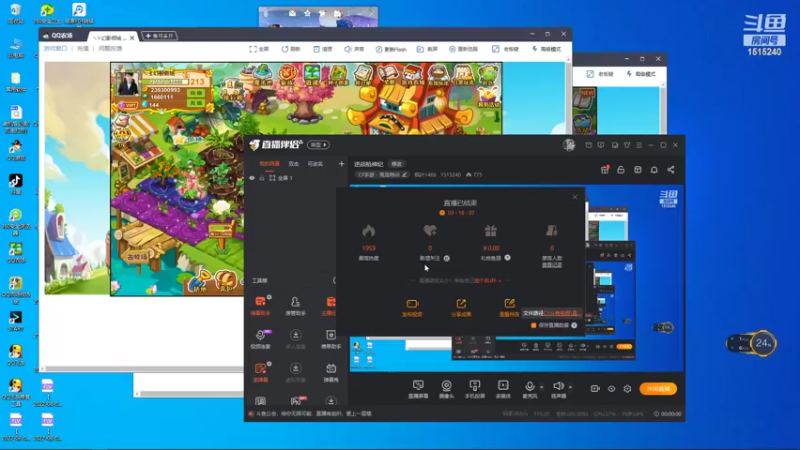Open the TikTok desktop shortcut
This screenshot has height=450, width=800.
15,184
